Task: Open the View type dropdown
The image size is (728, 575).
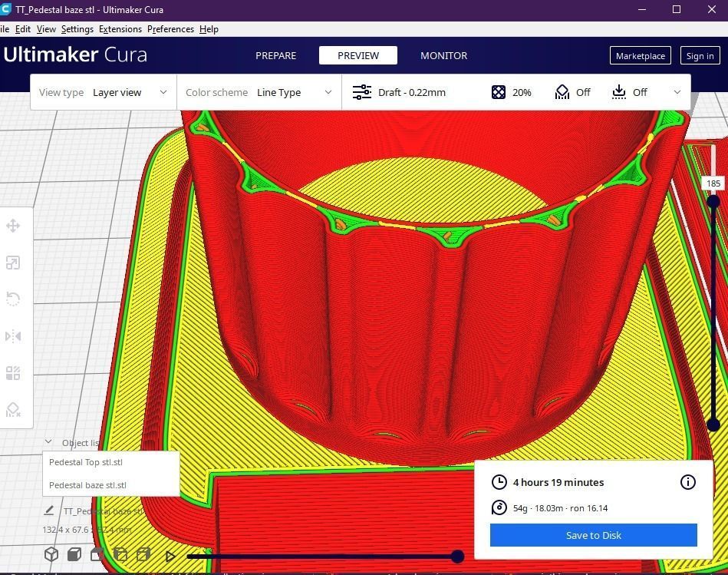Action: pos(103,92)
